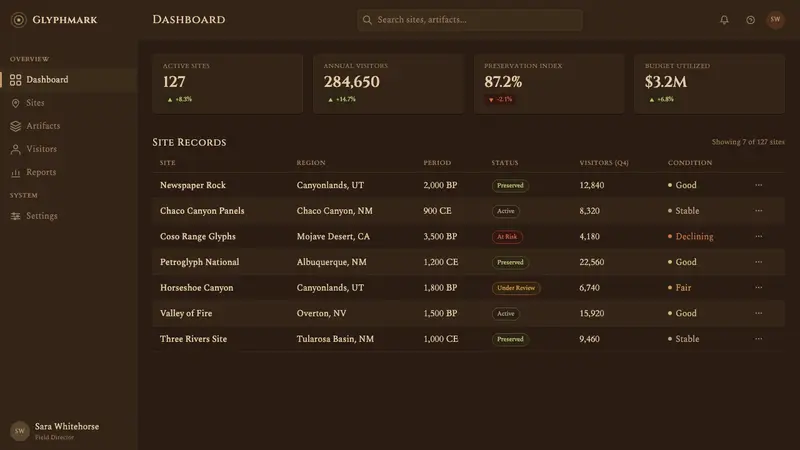Image resolution: width=800 pixels, height=450 pixels.
Task: Open row menu for Newspaper Rock
Action: (x=759, y=185)
